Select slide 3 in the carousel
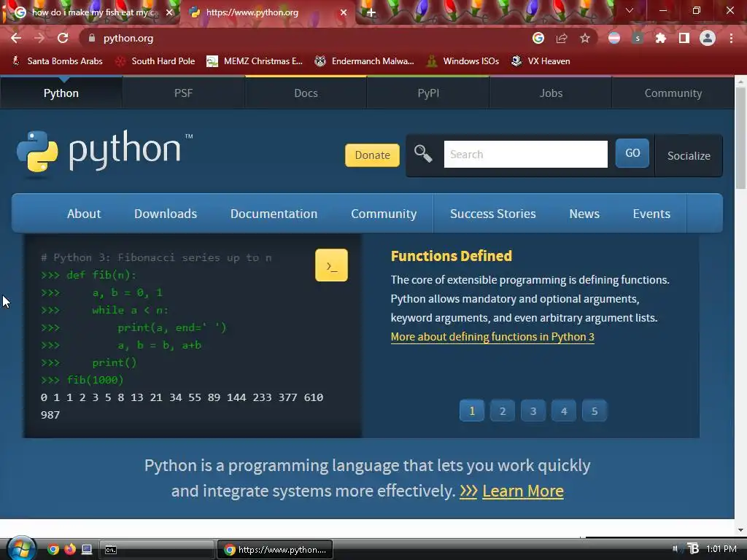747x560 pixels. [533, 411]
